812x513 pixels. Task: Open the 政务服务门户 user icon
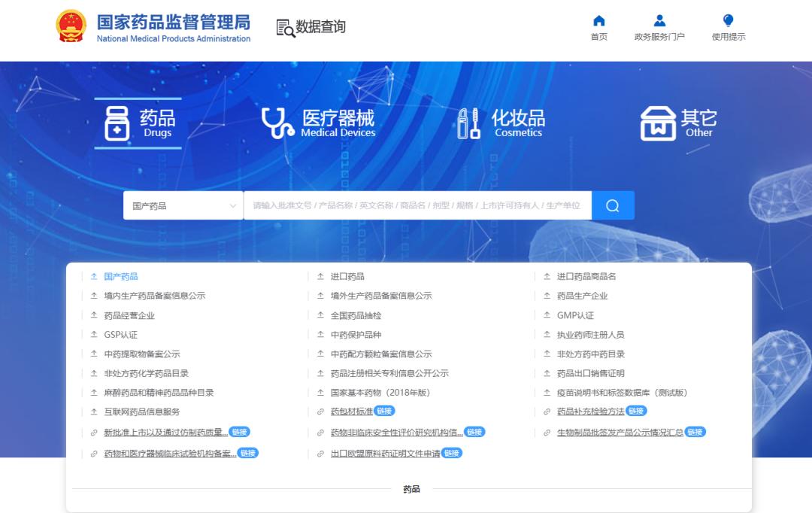coord(659,21)
